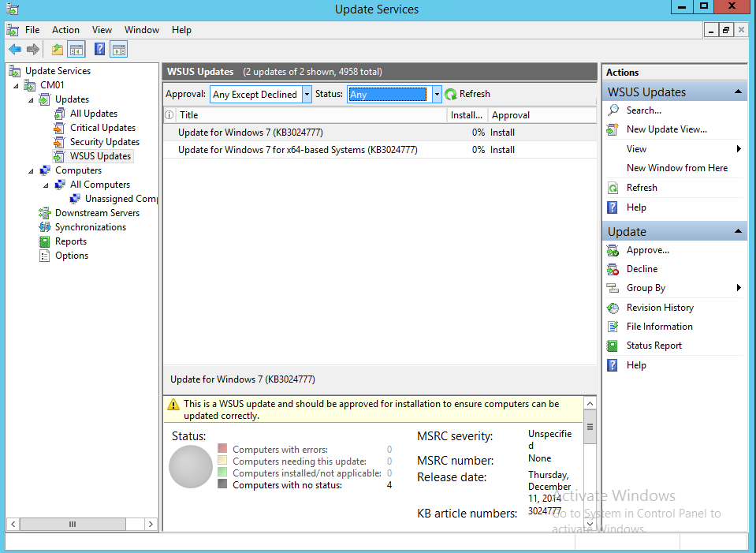Open the Approval filter dropdown
756x553 pixels.
307,94
